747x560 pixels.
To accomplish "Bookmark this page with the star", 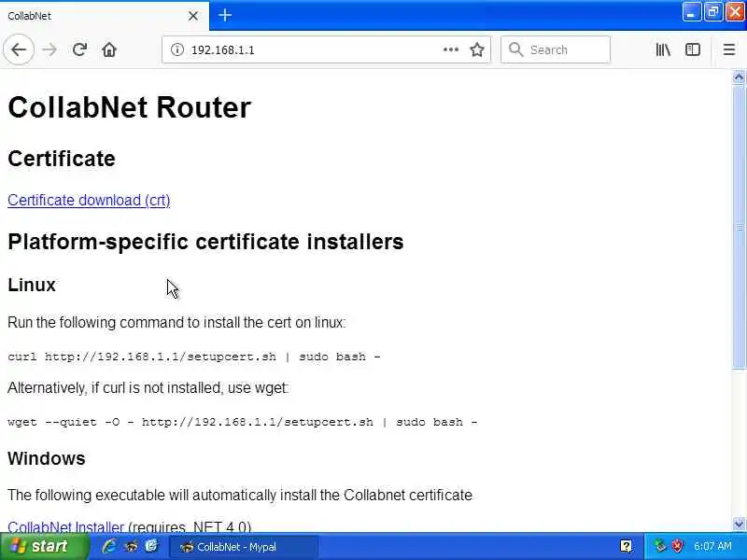I will 477,49.
